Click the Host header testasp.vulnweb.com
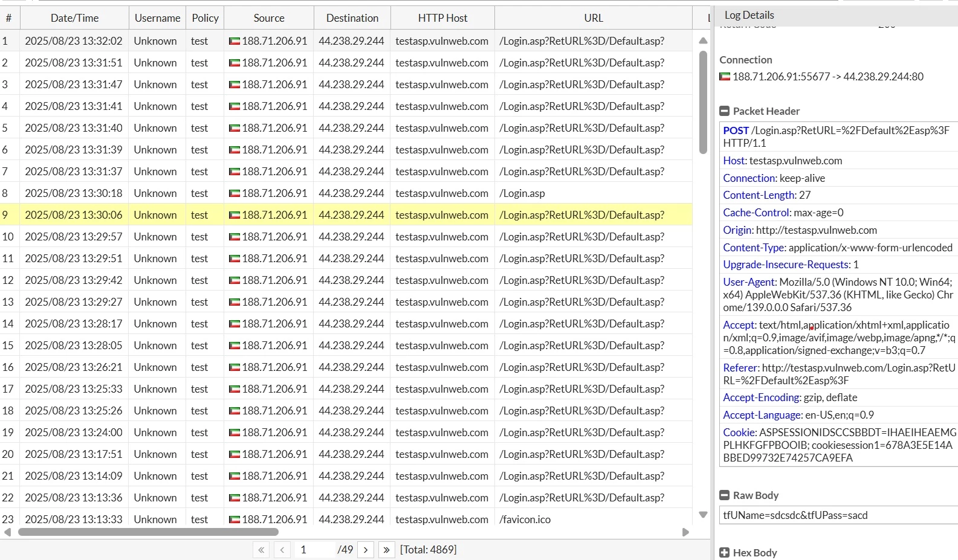The width and height of the screenshot is (958, 560). click(783, 161)
